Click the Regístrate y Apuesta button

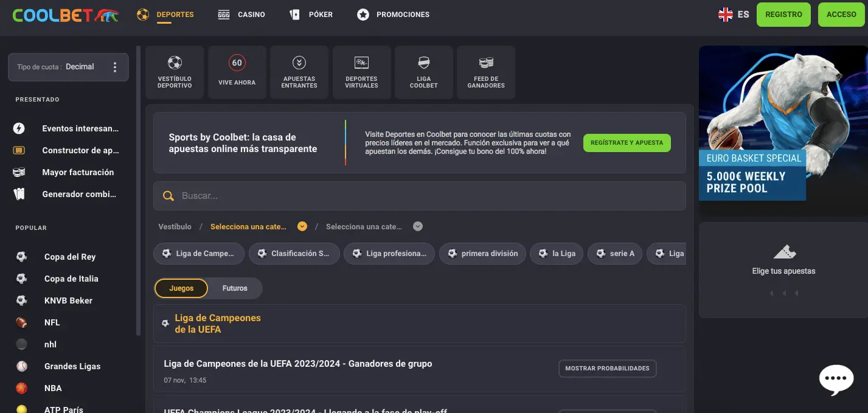click(627, 143)
